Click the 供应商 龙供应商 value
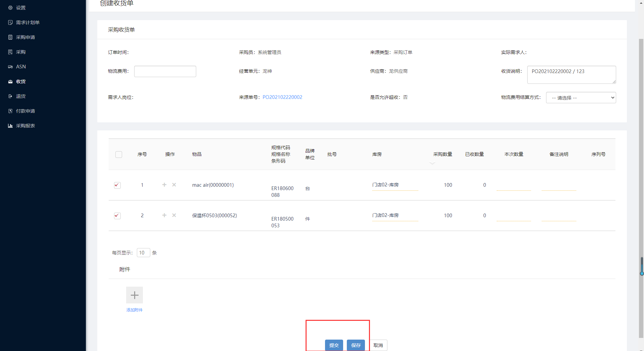Viewport: 644px width, 351px height. [398, 71]
